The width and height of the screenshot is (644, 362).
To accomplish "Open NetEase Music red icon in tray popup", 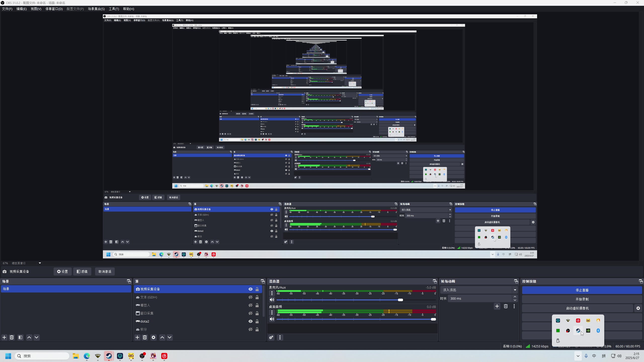I will click(578, 321).
